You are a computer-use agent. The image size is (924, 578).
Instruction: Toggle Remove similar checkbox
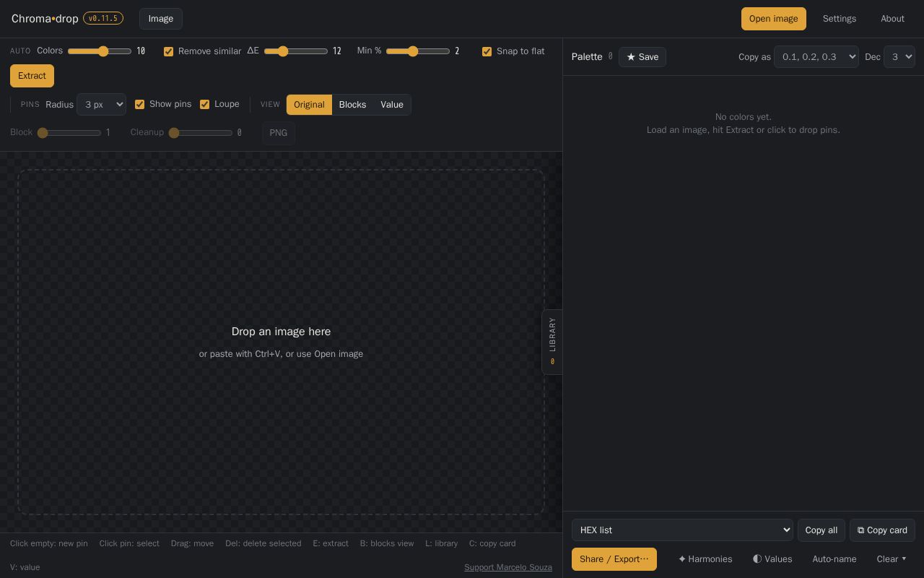click(169, 51)
